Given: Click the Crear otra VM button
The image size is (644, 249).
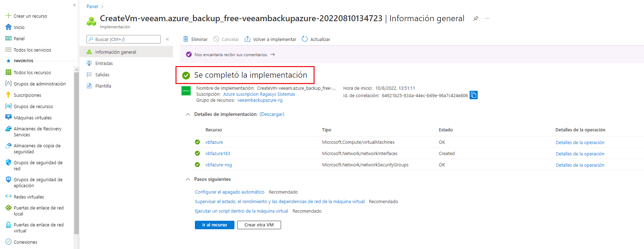Looking at the screenshot, I should [259, 225].
